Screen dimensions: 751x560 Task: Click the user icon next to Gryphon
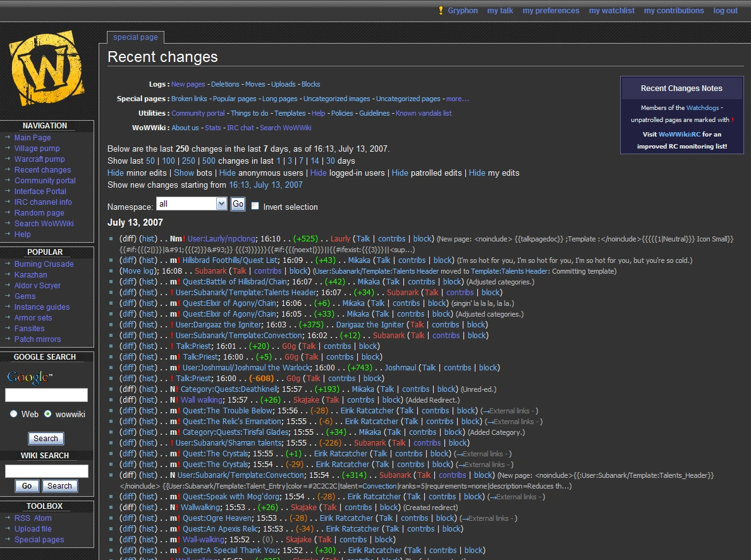coord(441,11)
